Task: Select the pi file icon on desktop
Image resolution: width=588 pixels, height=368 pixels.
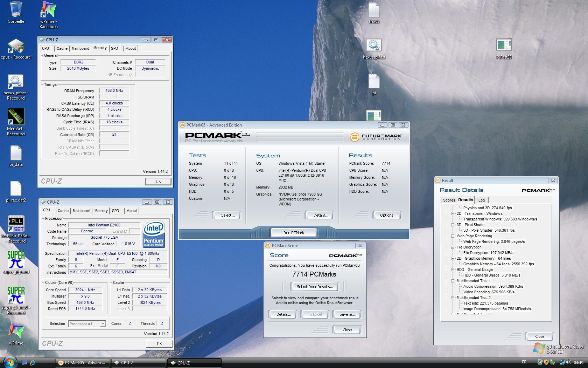Action: pyautogui.click(x=374, y=81)
